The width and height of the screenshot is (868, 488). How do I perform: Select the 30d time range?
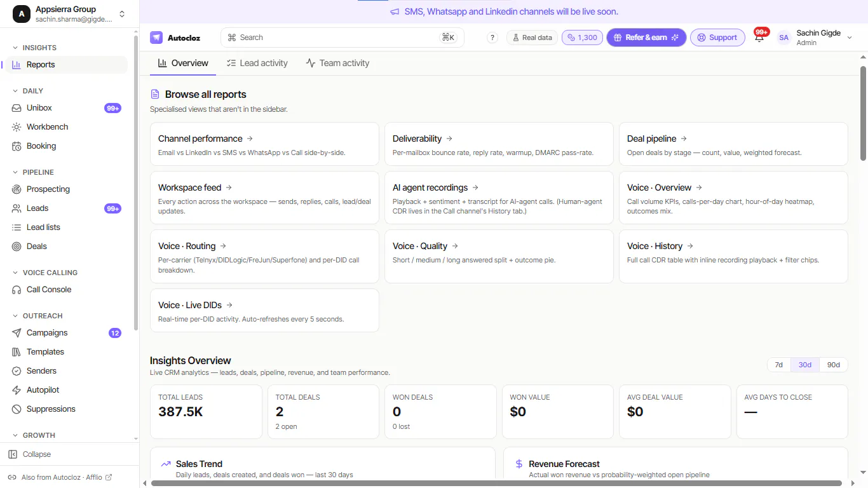point(805,365)
